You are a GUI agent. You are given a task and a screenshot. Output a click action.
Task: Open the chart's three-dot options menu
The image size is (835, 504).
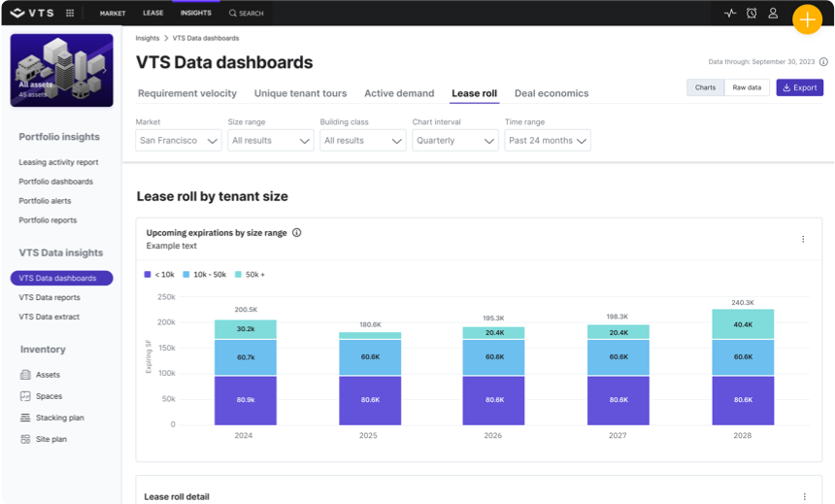point(803,239)
